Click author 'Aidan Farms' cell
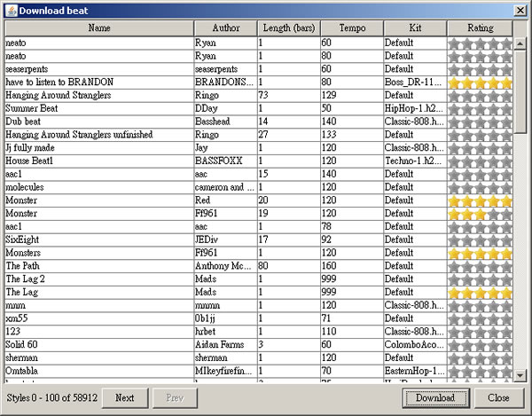The image size is (532, 416). [226, 345]
